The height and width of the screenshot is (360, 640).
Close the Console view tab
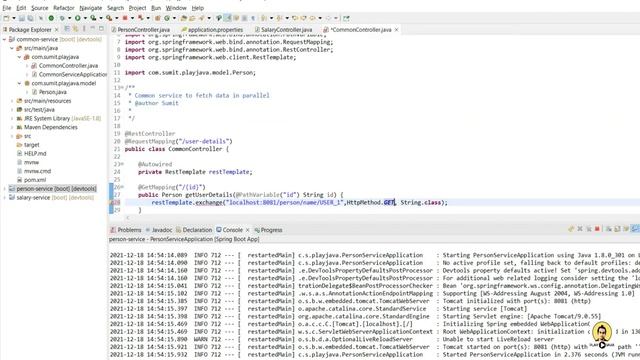click(x=247, y=230)
